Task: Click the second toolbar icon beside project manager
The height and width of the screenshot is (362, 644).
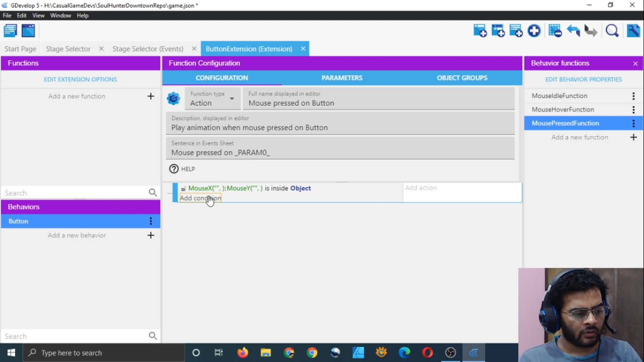Action: tap(28, 31)
